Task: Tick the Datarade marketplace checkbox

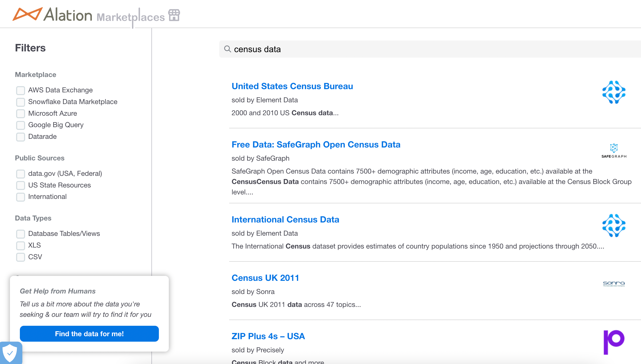Action: coord(21,137)
